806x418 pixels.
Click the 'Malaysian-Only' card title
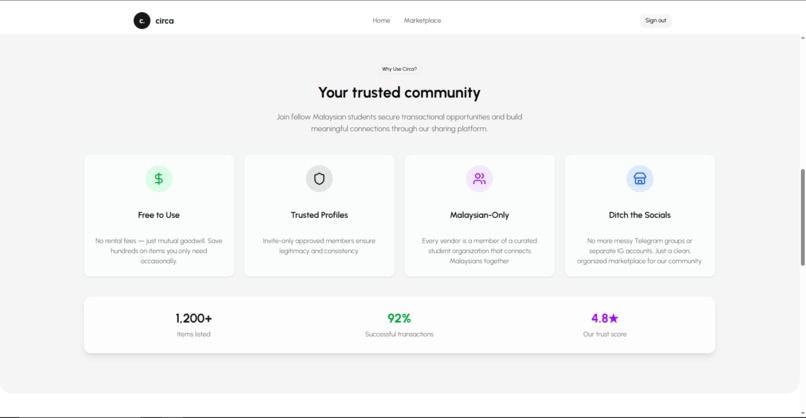pyautogui.click(x=479, y=215)
